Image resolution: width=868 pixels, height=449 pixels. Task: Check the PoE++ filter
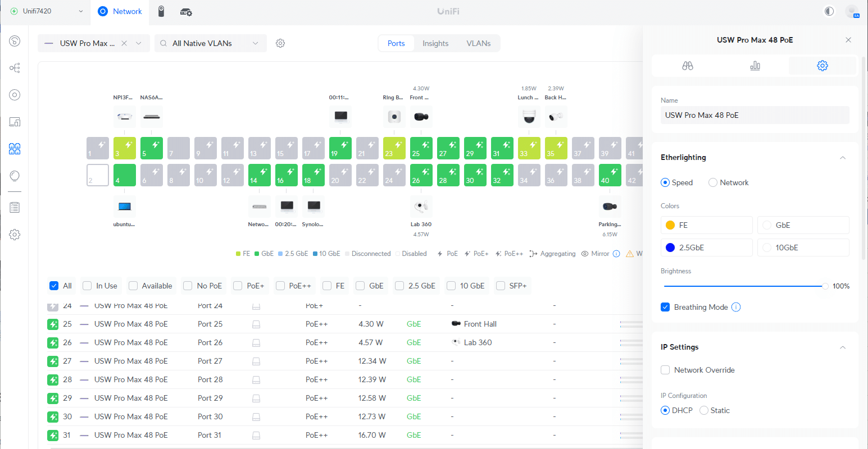coord(280,286)
